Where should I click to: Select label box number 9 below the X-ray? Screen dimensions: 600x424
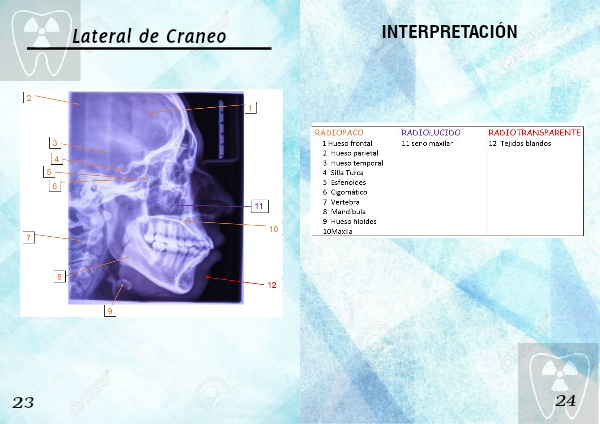110,311
